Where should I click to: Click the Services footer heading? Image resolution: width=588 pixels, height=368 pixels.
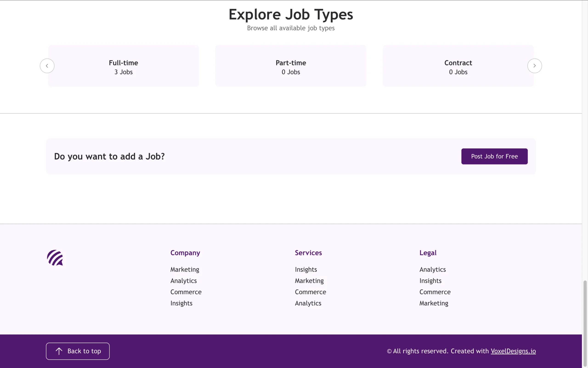pyautogui.click(x=308, y=253)
